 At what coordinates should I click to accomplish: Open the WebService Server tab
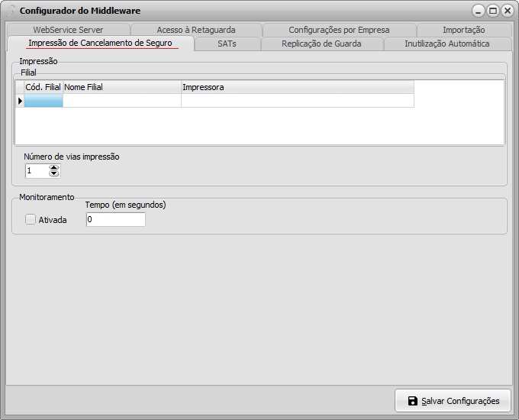pos(68,30)
